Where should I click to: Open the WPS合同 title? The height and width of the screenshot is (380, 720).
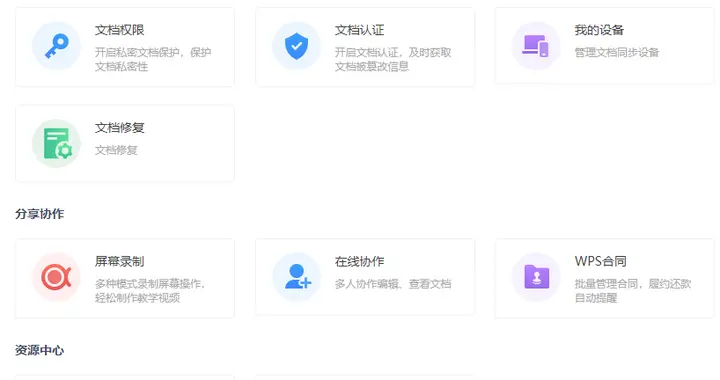[x=600, y=262]
